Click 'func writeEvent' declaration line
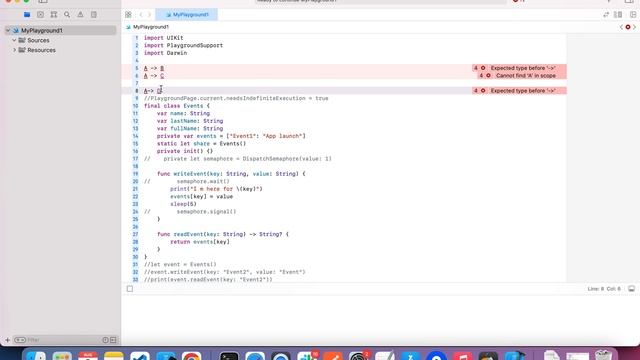 click(x=231, y=174)
